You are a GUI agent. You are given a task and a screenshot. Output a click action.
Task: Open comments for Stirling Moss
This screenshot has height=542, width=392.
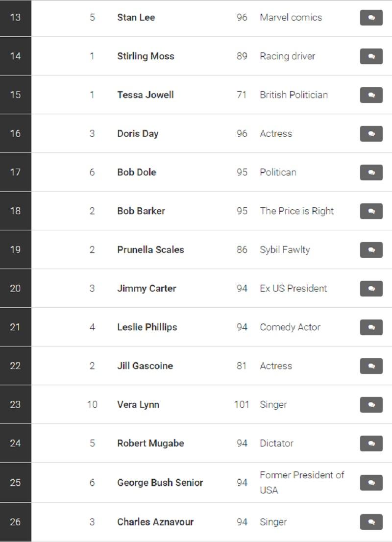tap(371, 56)
